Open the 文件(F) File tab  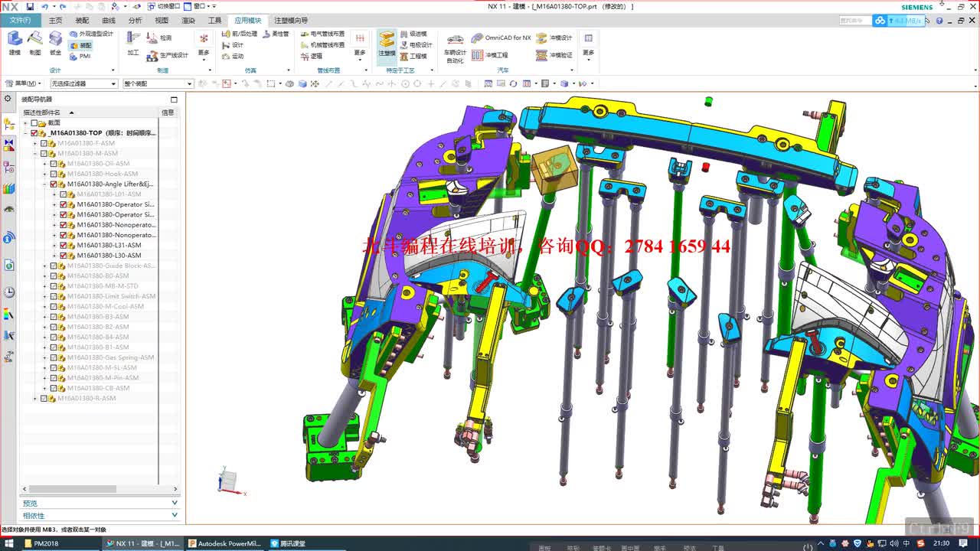(x=21, y=21)
